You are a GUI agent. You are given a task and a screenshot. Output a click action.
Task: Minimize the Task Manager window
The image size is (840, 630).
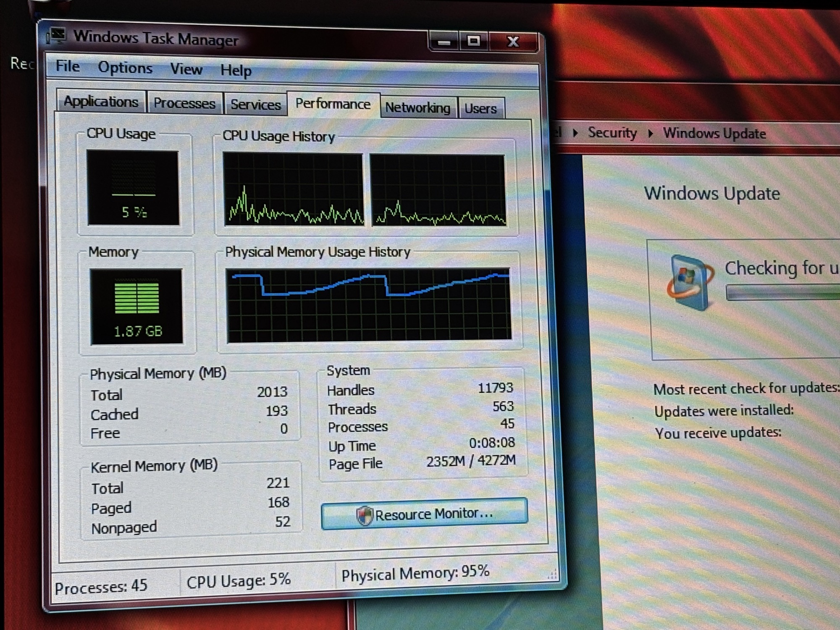coord(444,42)
